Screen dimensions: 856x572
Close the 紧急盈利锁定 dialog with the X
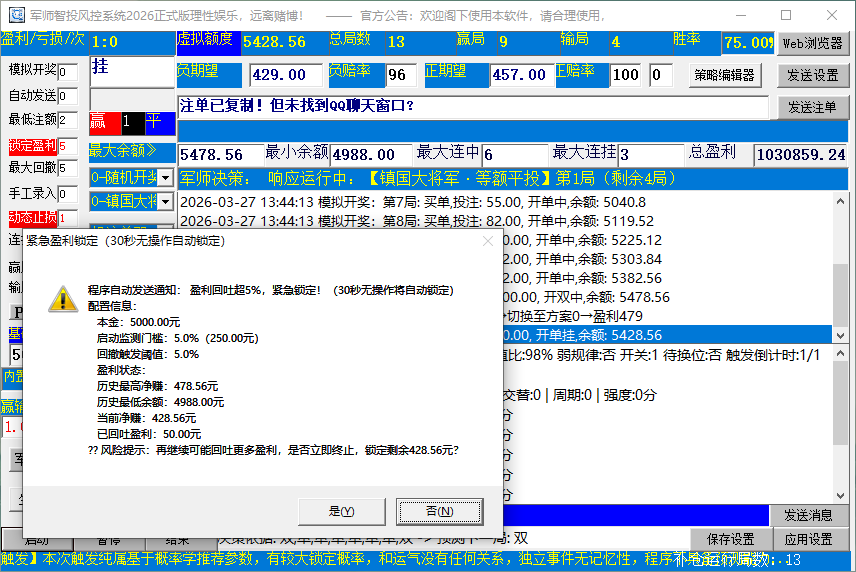pyautogui.click(x=488, y=241)
